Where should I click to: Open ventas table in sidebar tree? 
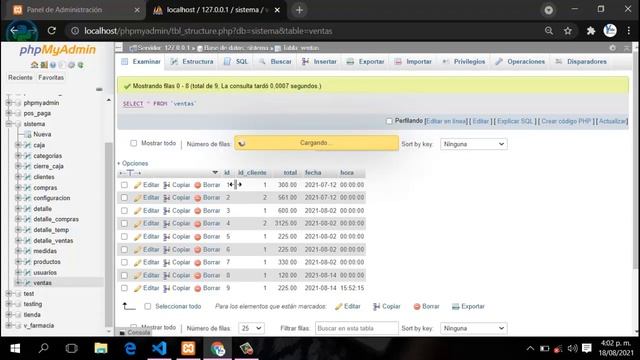(42, 283)
